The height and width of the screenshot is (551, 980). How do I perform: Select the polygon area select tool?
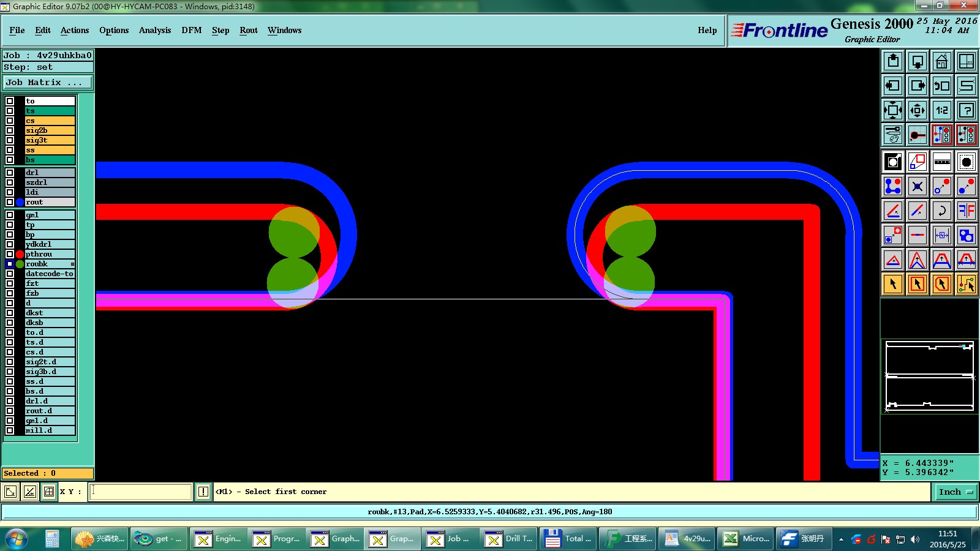tap(942, 284)
